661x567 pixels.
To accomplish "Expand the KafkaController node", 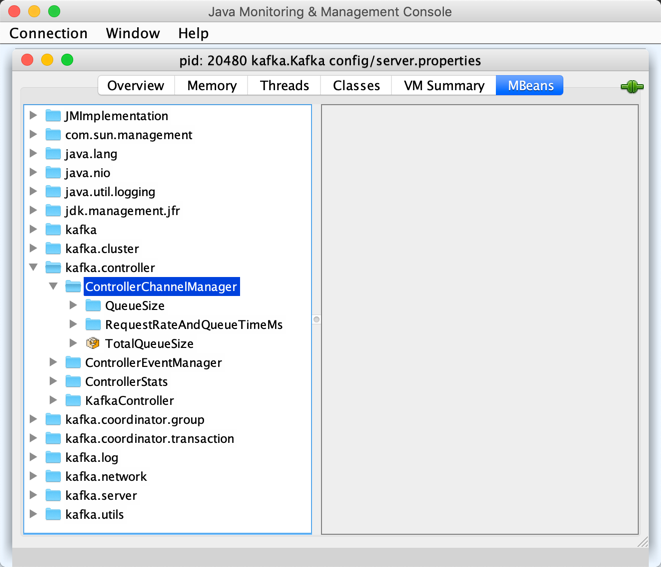I will 54,400.
